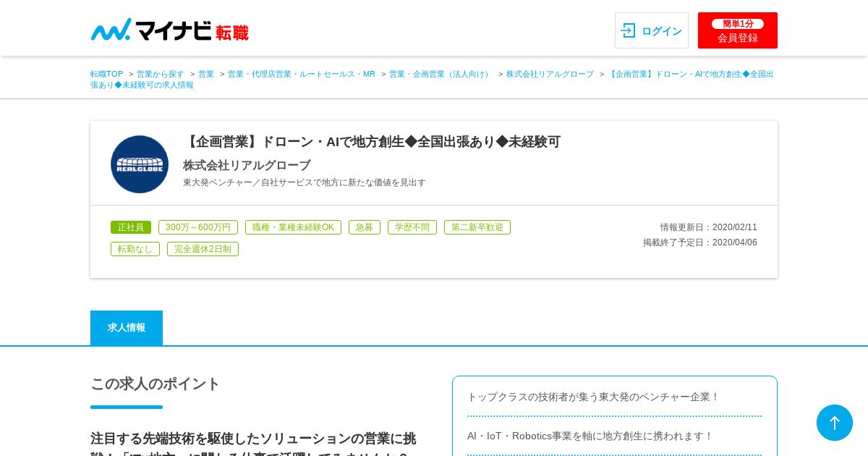This screenshot has width=868, height=456.
Task: Click the この求人のポイント heading
Action: [x=155, y=384]
